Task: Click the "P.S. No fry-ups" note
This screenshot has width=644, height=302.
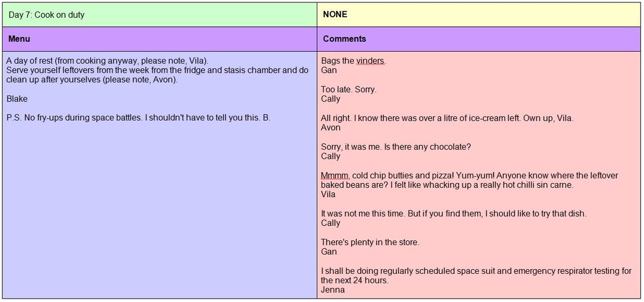Action: [138, 117]
